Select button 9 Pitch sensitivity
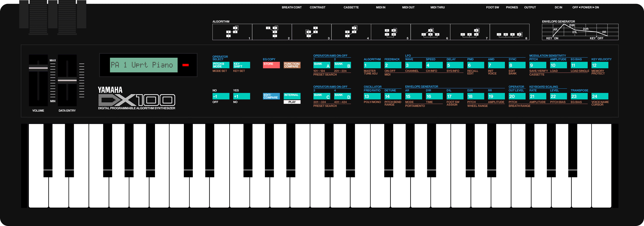Image resolution: width=644 pixels, height=226 pixels. click(538, 65)
